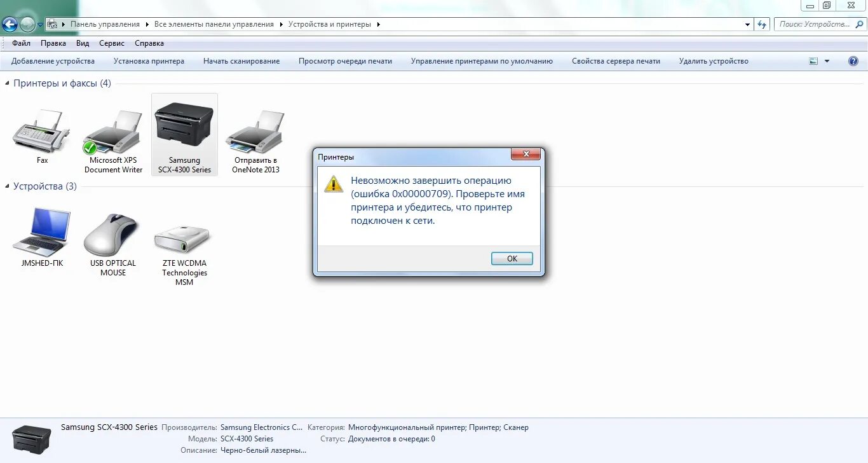
Task: Close the Принтеры error dialog
Action: [526, 155]
